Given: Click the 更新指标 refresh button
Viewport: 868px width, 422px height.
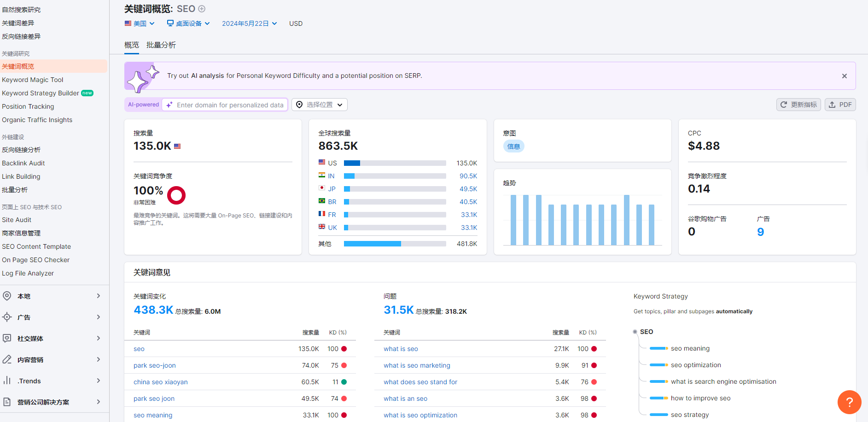Looking at the screenshot, I should tap(798, 105).
